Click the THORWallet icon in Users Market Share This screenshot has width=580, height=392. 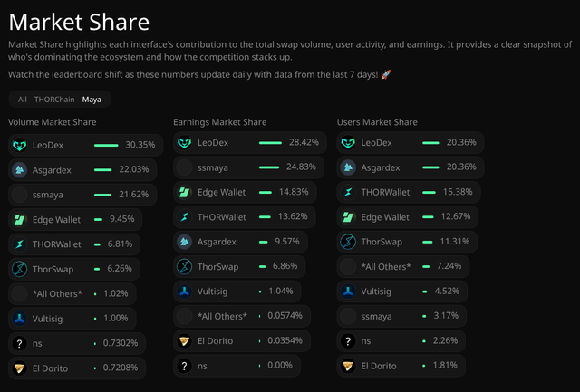tap(348, 192)
